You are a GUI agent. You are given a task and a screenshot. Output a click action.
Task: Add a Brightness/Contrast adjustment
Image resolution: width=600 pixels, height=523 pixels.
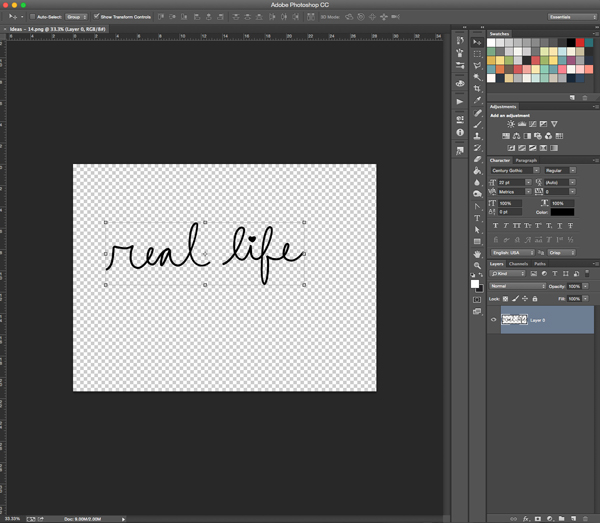point(510,124)
